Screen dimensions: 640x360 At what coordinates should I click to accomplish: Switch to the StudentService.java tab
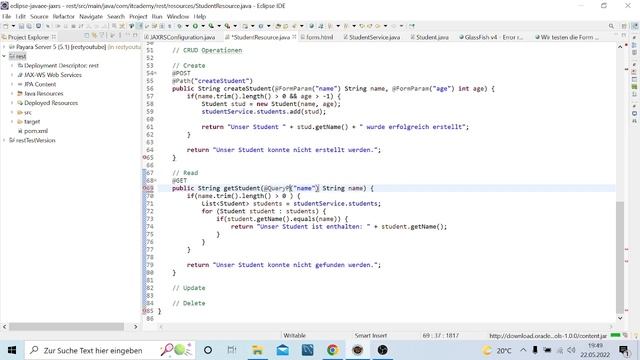[371, 37]
